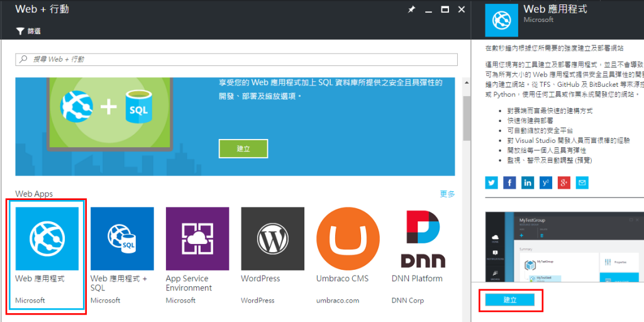Screen dimensions: 644x322
Task: Click the Web 應用程式 header icon in details blade
Action: coord(501,21)
